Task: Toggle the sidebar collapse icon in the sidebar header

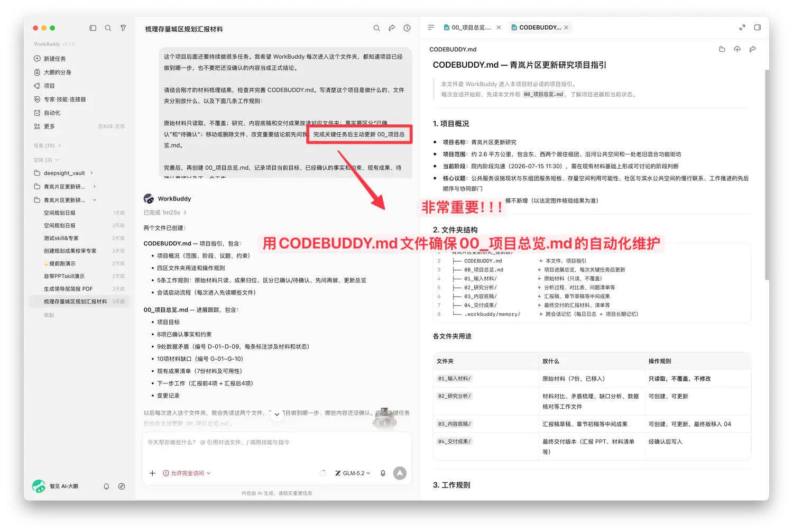Action: pos(93,28)
